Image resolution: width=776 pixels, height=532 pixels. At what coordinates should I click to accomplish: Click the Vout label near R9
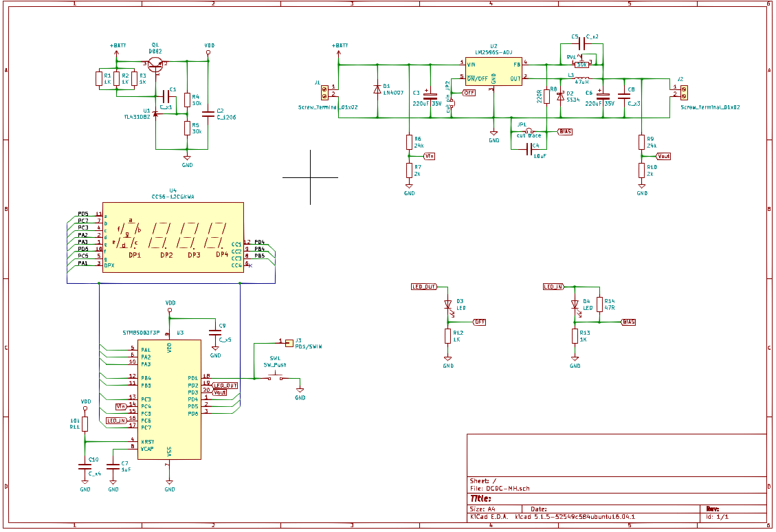coord(663,157)
